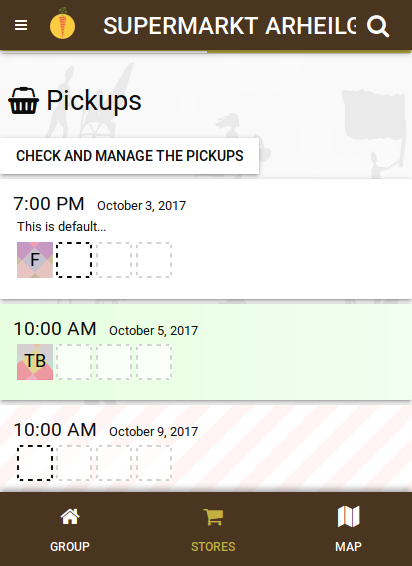The height and width of the screenshot is (566, 412).
Task: Click the Supermarkt Arheilgen title
Action: tap(230, 26)
